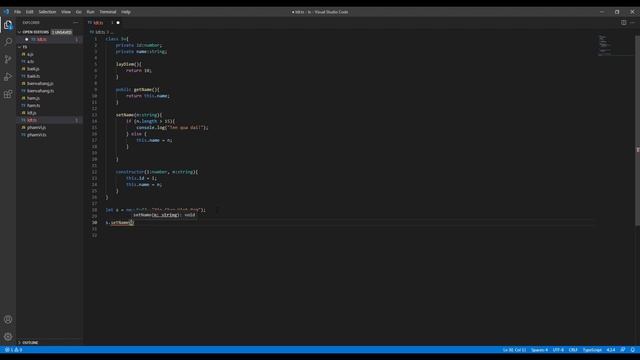The width and height of the screenshot is (640, 360).
Task: Click line number 30 in the gutter
Action: click(95, 222)
